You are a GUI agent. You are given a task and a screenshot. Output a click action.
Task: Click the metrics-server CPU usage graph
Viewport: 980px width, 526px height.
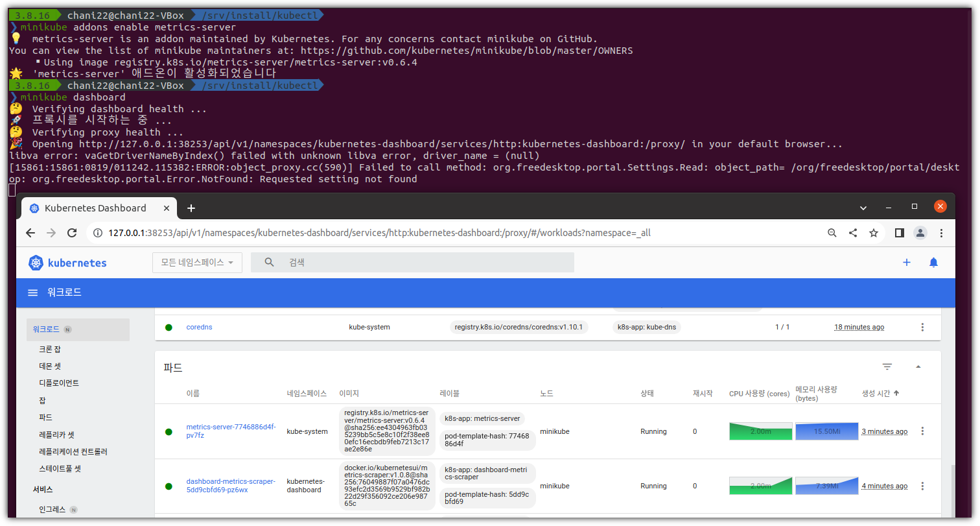coord(760,431)
